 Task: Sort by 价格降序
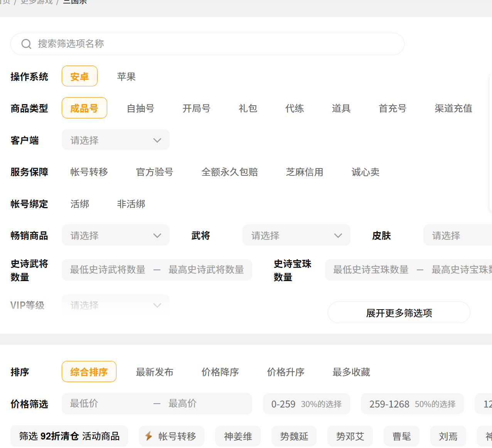point(220,372)
